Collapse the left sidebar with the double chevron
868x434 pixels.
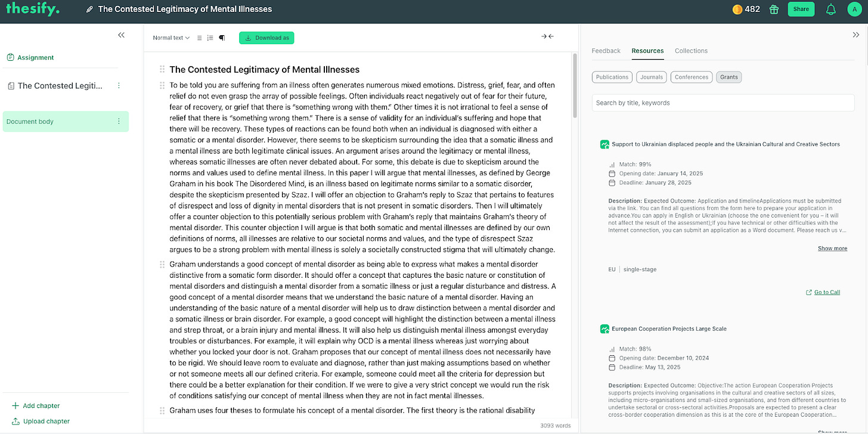(x=121, y=35)
